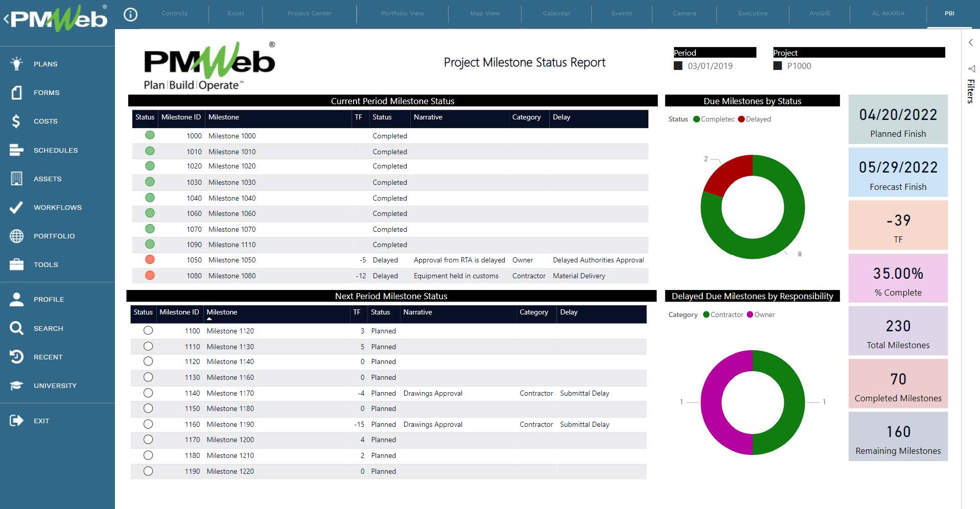Click red status dot for Milestone 1050
The image size is (980, 509).
tap(150, 259)
